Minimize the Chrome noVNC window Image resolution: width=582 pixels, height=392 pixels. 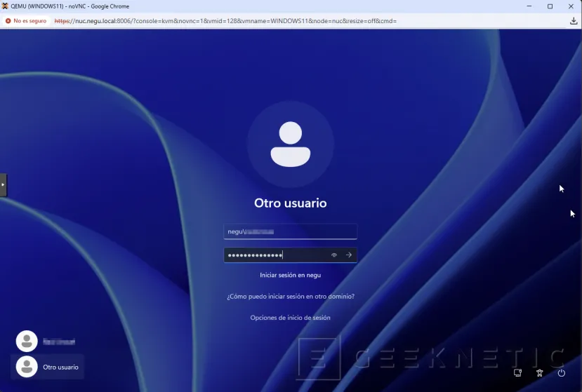529,6
